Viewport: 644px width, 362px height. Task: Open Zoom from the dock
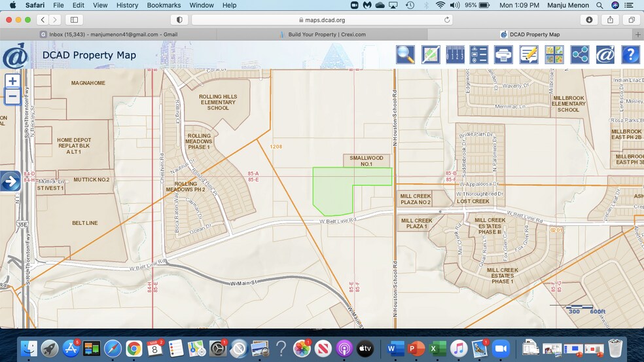[500, 349]
